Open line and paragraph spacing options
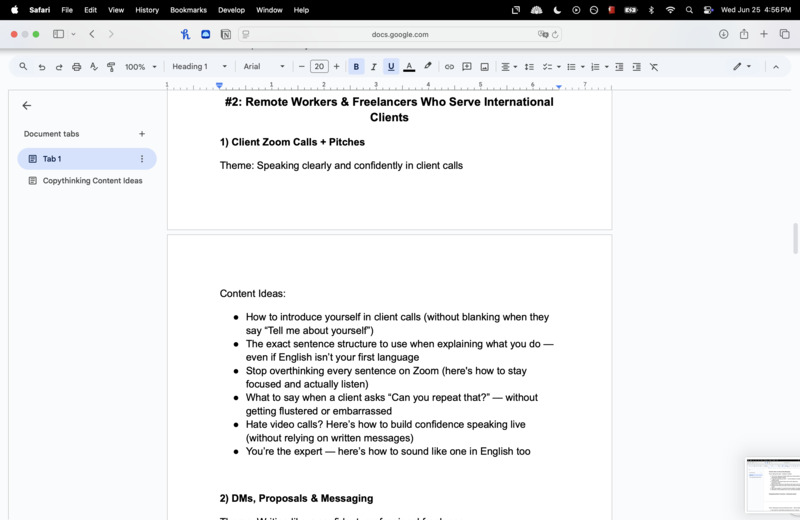 529,67
